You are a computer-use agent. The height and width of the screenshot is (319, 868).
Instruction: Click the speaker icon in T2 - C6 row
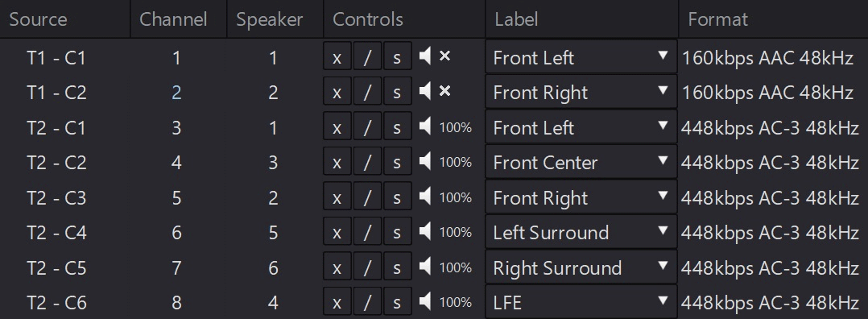pos(425,301)
